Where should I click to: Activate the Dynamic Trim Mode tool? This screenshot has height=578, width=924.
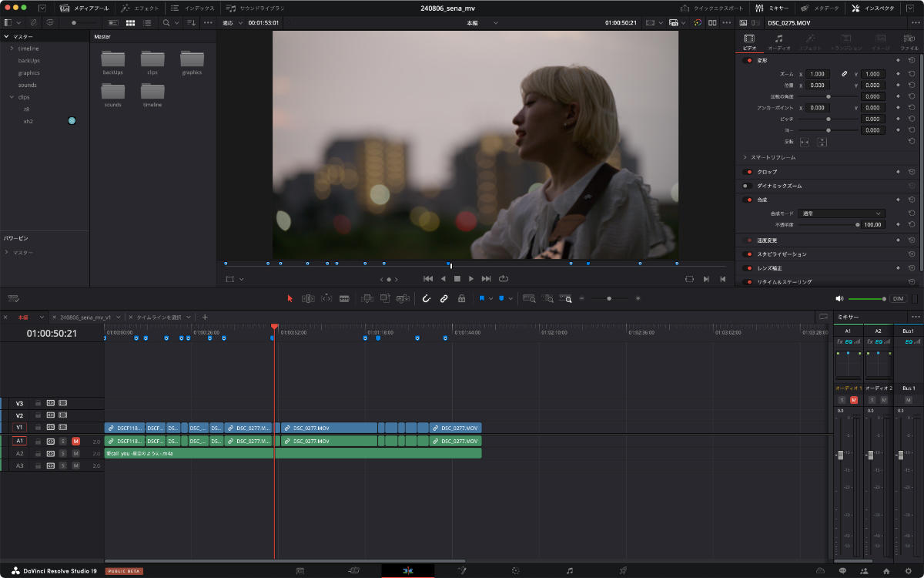[326, 298]
